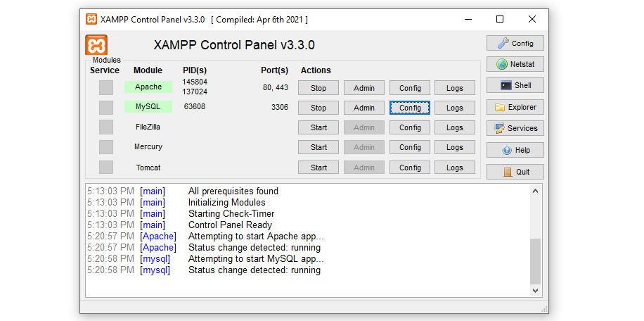Click the XAMPP logo in the title bar
Image resolution: width=644 pixels, height=321 pixels.
click(x=91, y=19)
